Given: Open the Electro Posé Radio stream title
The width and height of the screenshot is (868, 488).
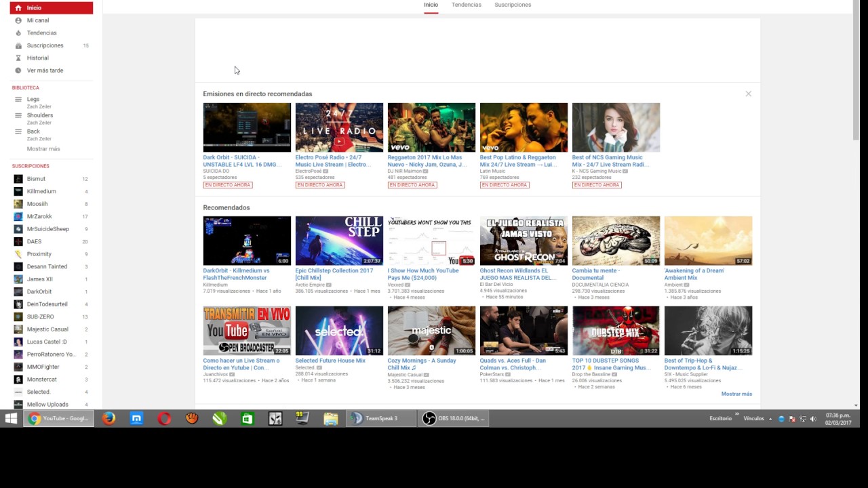Looking at the screenshot, I should [x=334, y=161].
